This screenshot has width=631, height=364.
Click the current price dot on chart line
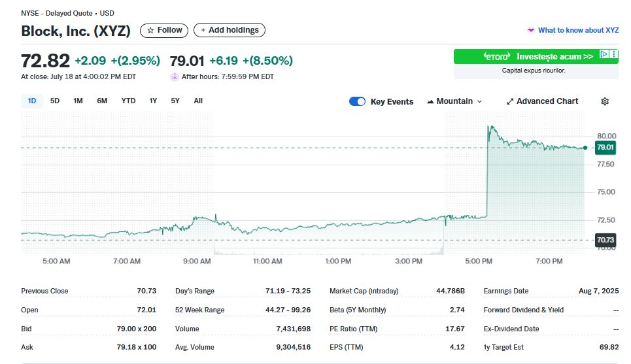pyautogui.click(x=585, y=148)
